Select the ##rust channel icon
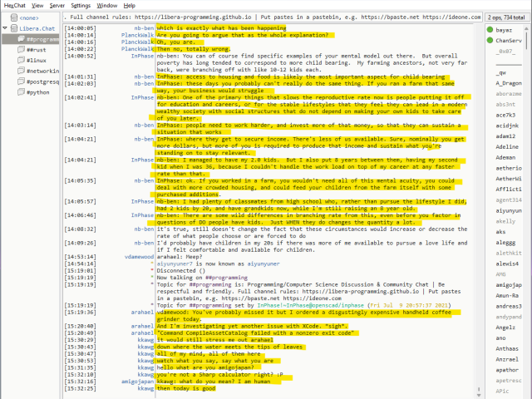The height and width of the screenshot is (399, 532). [x=21, y=50]
